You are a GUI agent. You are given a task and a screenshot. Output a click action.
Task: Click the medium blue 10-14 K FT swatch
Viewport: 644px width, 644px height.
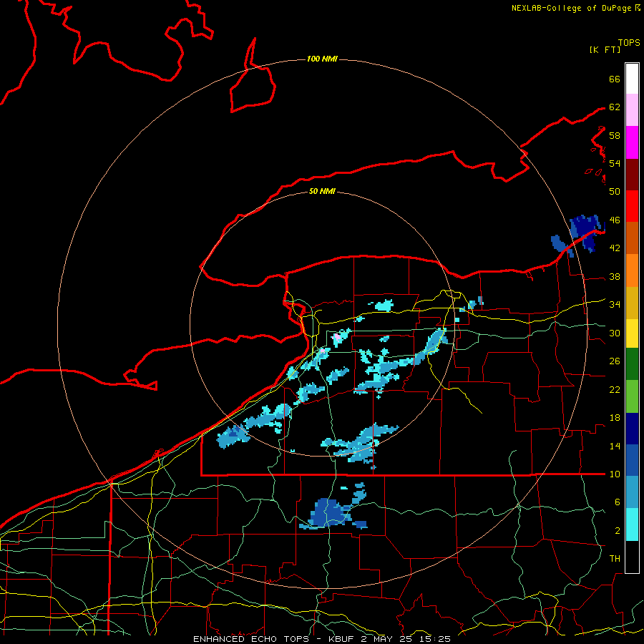click(632, 460)
